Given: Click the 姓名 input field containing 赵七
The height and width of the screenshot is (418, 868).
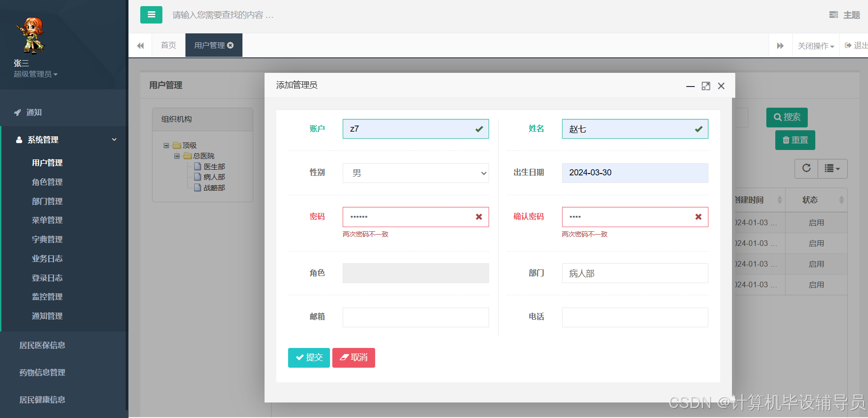Looking at the screenshot, I should (635, 129).
